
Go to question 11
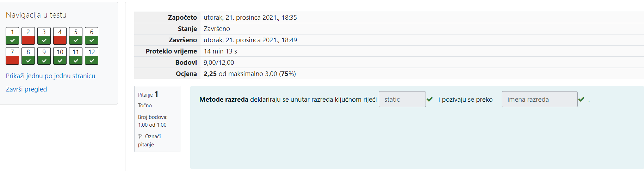76,56
